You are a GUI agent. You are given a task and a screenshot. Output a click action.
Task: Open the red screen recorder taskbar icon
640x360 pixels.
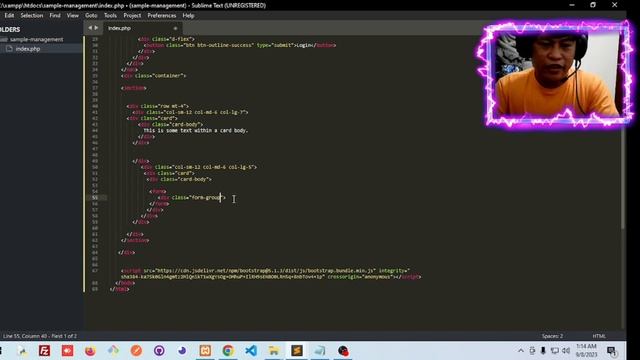click(67, 351)
